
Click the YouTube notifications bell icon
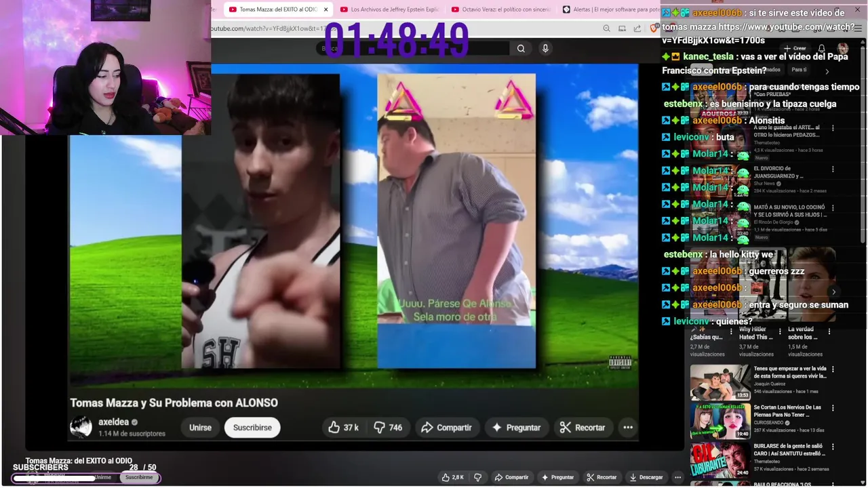821,48
